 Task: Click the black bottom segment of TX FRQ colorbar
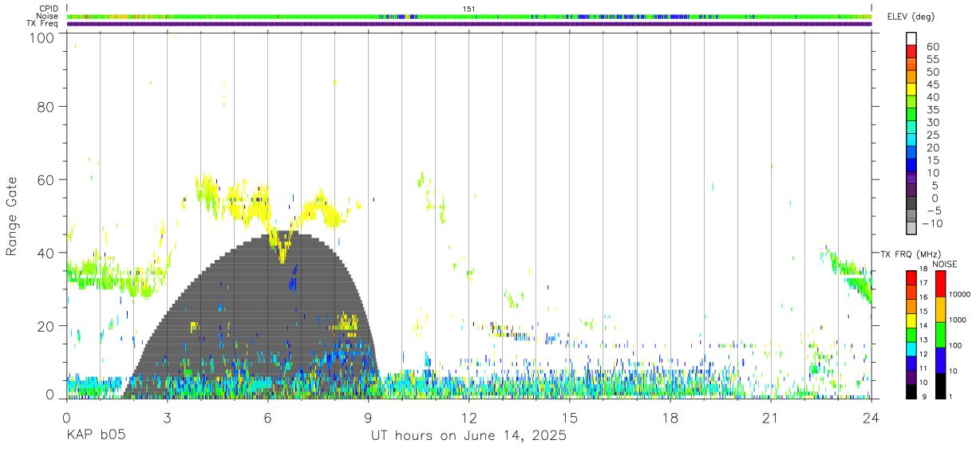click(x=911, y=391)
